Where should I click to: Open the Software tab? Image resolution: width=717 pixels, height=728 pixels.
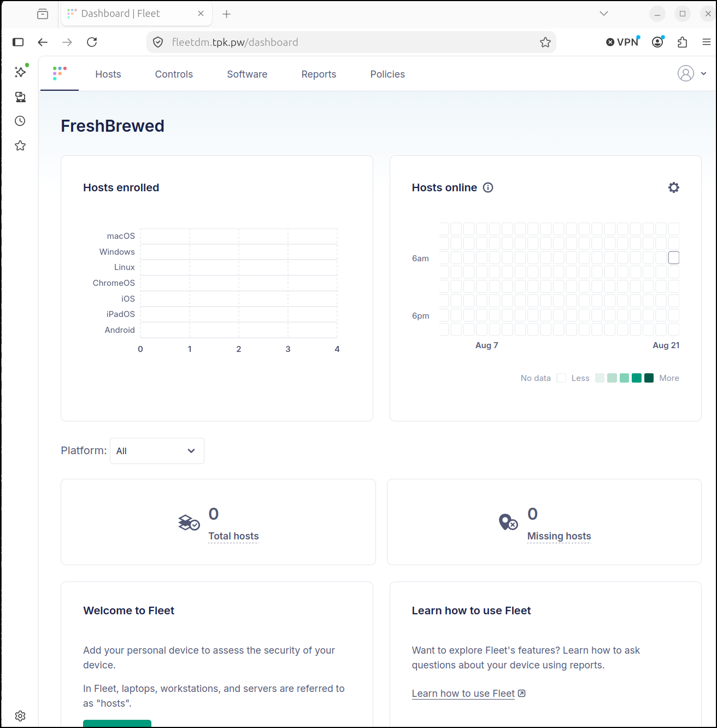tap(247, 74)
